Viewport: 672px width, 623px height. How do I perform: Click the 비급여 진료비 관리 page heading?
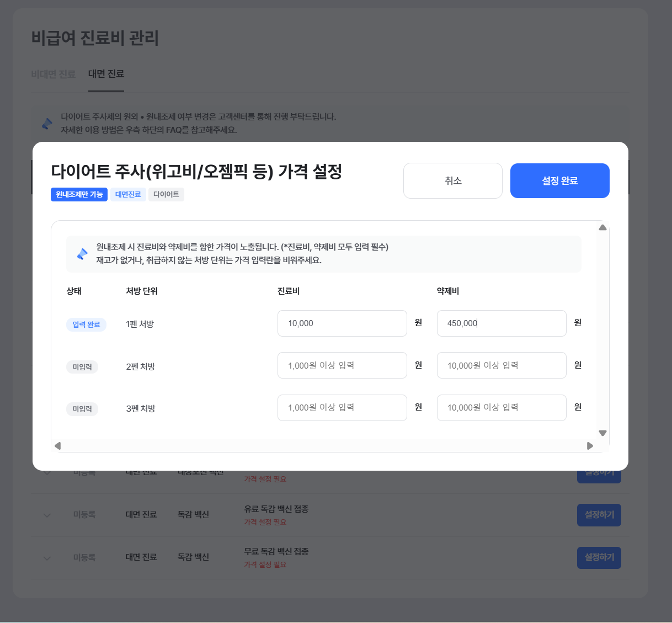tap(95, 38)
